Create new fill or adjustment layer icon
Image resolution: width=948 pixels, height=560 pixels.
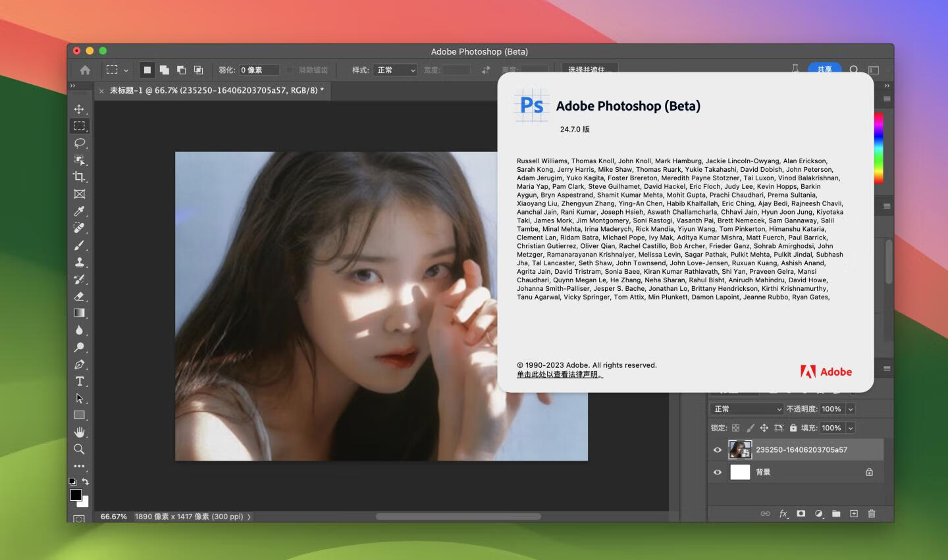tap(819, 514)
